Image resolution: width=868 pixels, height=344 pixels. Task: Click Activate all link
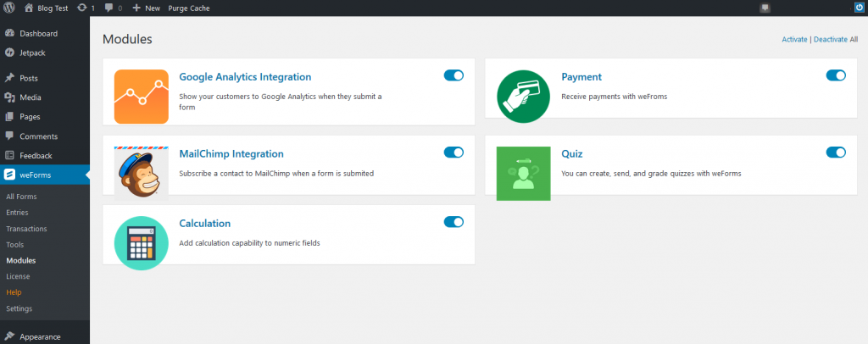pyautogui.click(x=794, y=39)
